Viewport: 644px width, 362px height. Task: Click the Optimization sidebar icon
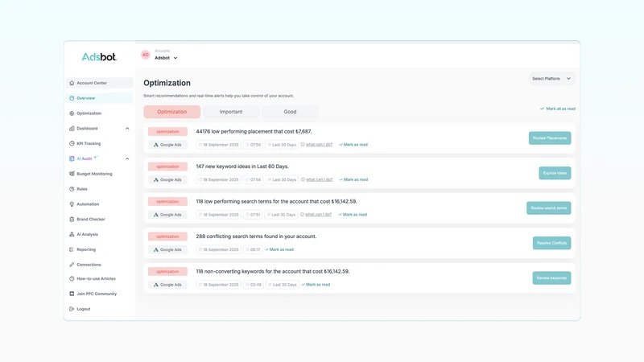point(72,113)
